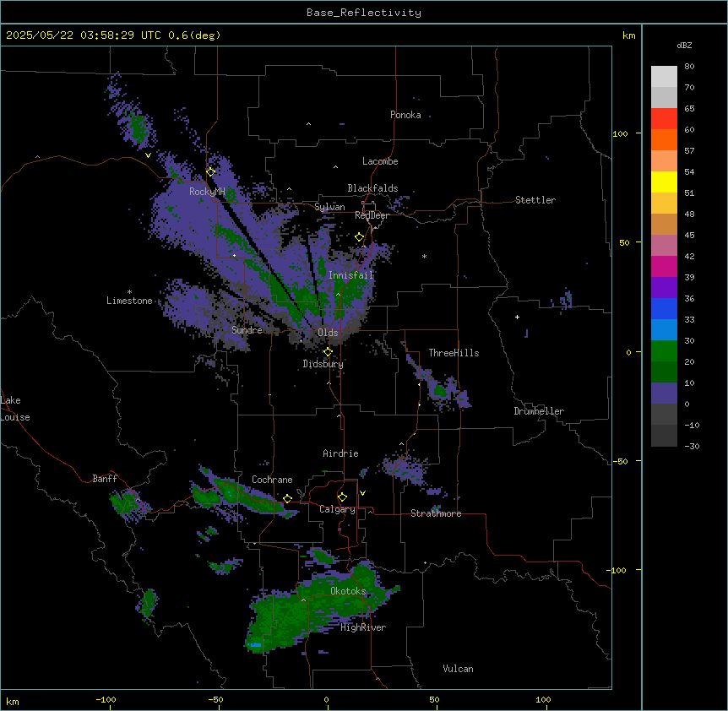Select the violet legend swatch between 39 and 36
728x711 pixels.
click(x=664, y=288)
